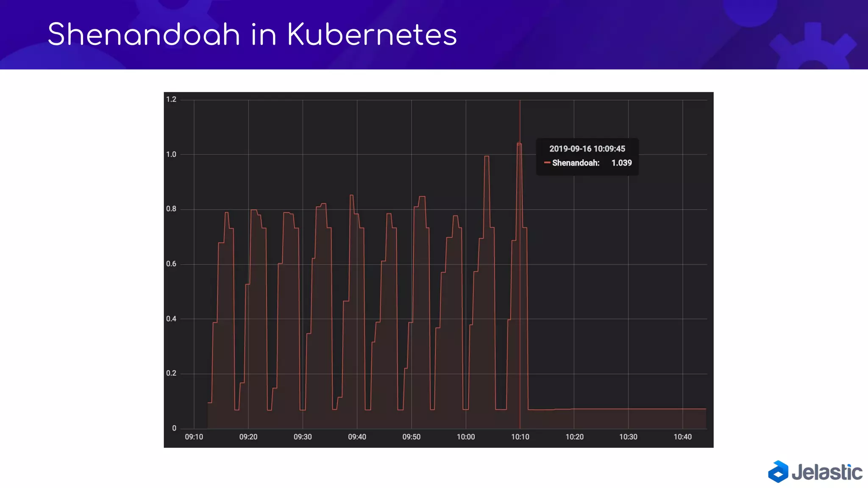Click x-axis label 09:50
Screen dimensions: 868x488
(412, 437)
